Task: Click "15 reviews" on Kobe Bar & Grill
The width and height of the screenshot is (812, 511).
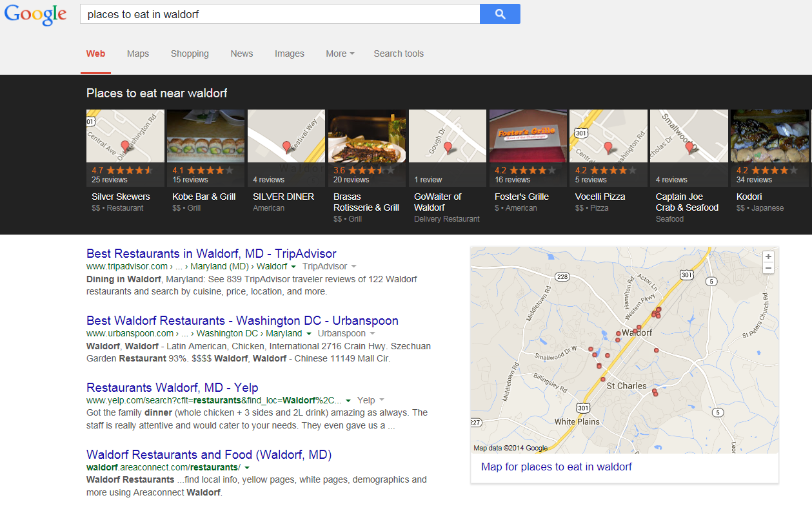Action: [190, 180]
